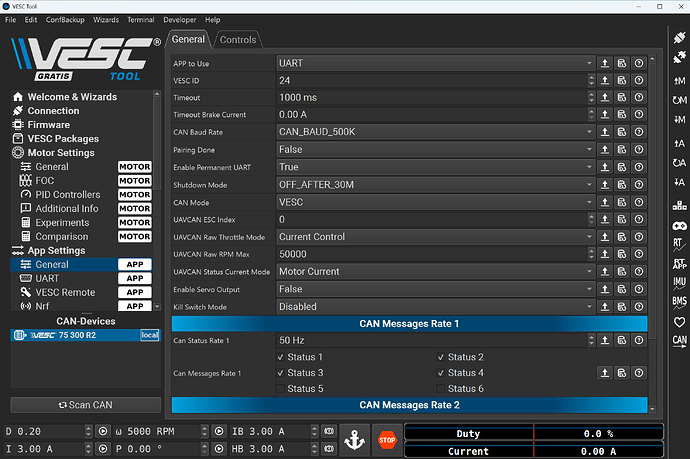Click the red STOP button
The height and width of the screenshot is (459, 690).
coord(386,439)
